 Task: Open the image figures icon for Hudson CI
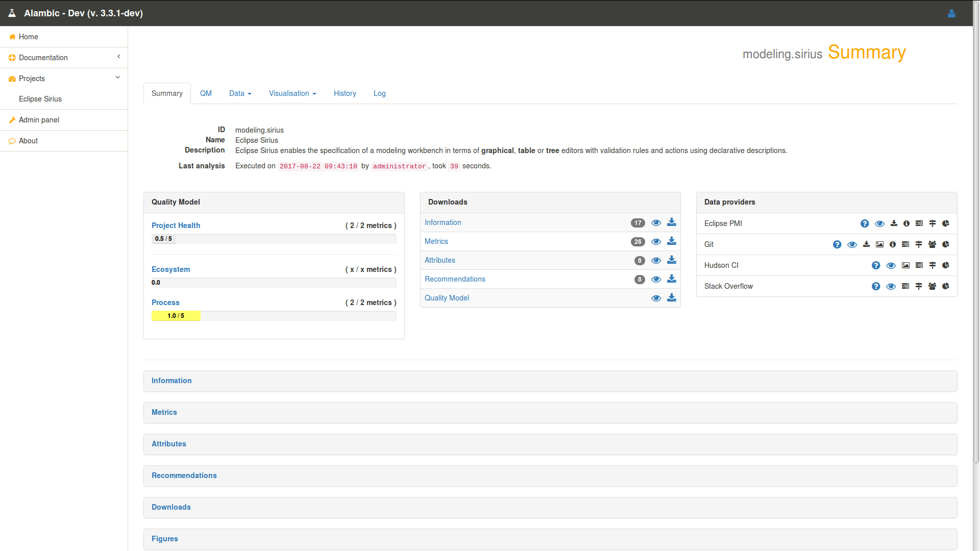point(905,265)
